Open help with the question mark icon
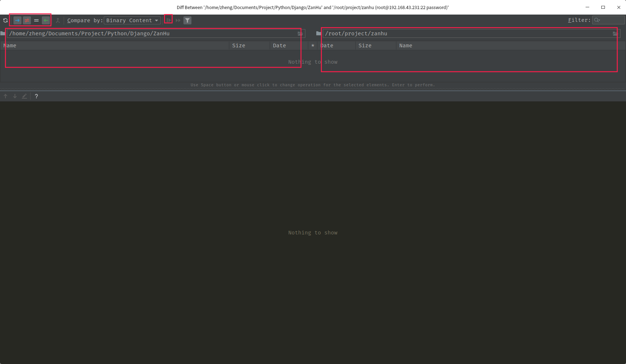Image resolution: width=626 pixels, height=364 pixels. pyautogui.click(x=36, y=96)
